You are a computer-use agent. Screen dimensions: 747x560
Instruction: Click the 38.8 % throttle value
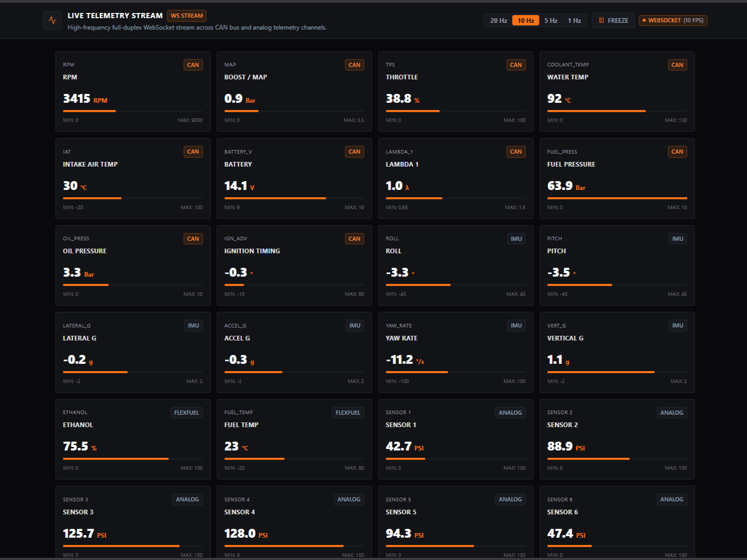click(x=403, y=99)
